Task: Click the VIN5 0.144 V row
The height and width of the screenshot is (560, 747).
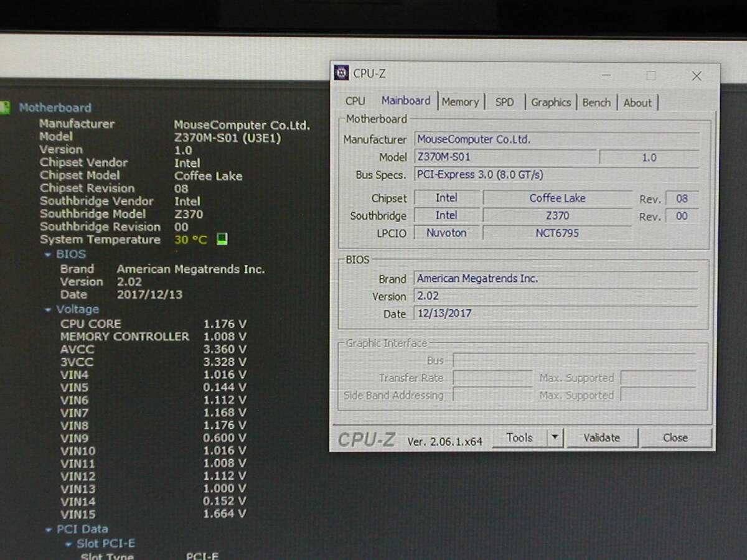Action: [153, 387]
